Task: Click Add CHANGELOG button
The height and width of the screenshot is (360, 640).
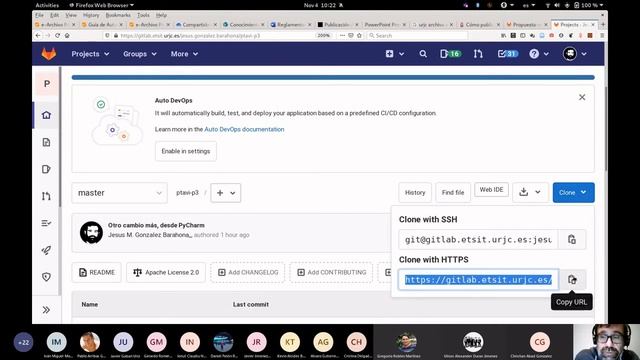Action: (x=248, y=272)
